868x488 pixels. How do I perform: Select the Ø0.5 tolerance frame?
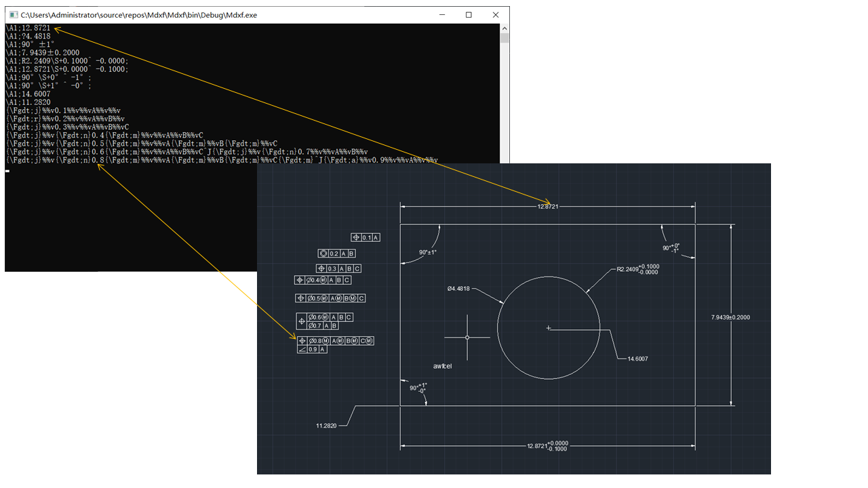coord(330,298)
